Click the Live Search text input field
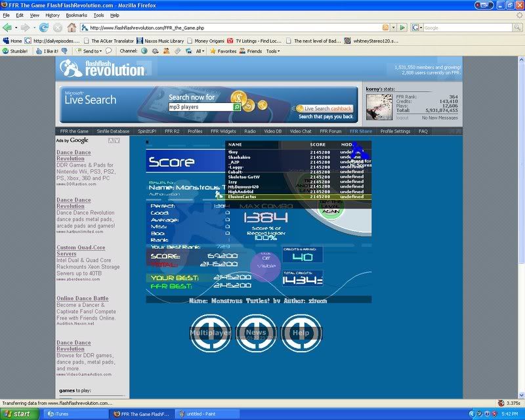525x420 pixels. [200, 106]
